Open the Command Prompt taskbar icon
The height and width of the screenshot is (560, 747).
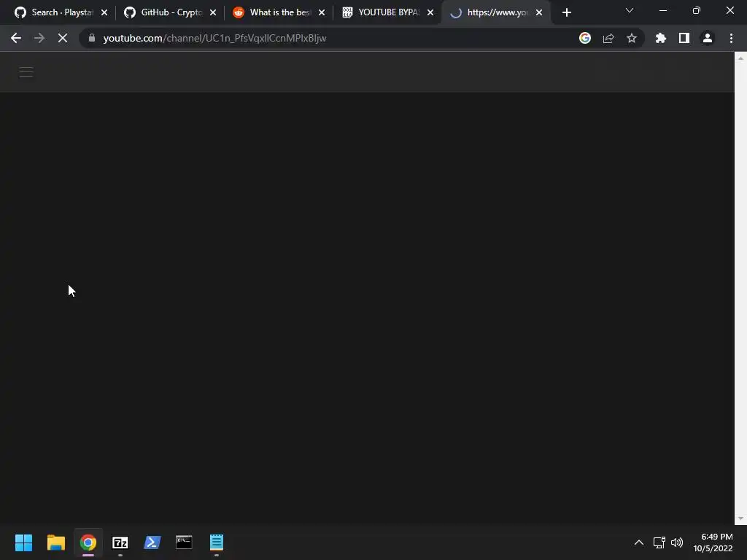point(184,542)
